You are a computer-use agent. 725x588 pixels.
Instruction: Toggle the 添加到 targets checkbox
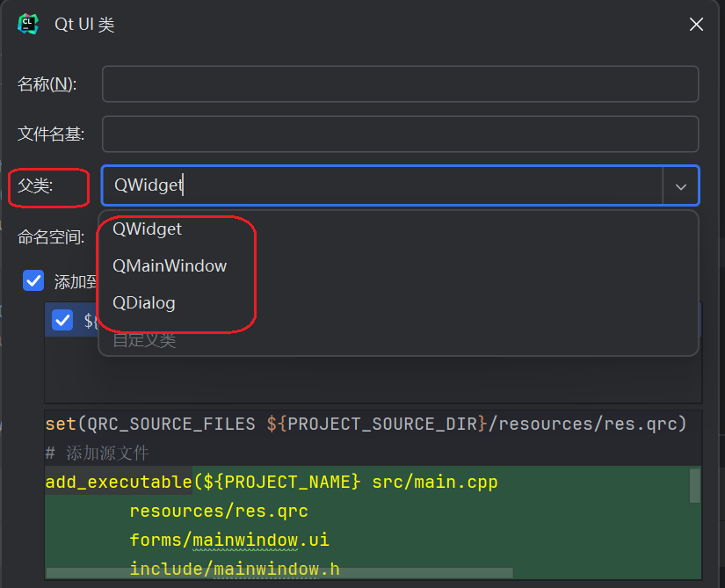click(33, 280)
